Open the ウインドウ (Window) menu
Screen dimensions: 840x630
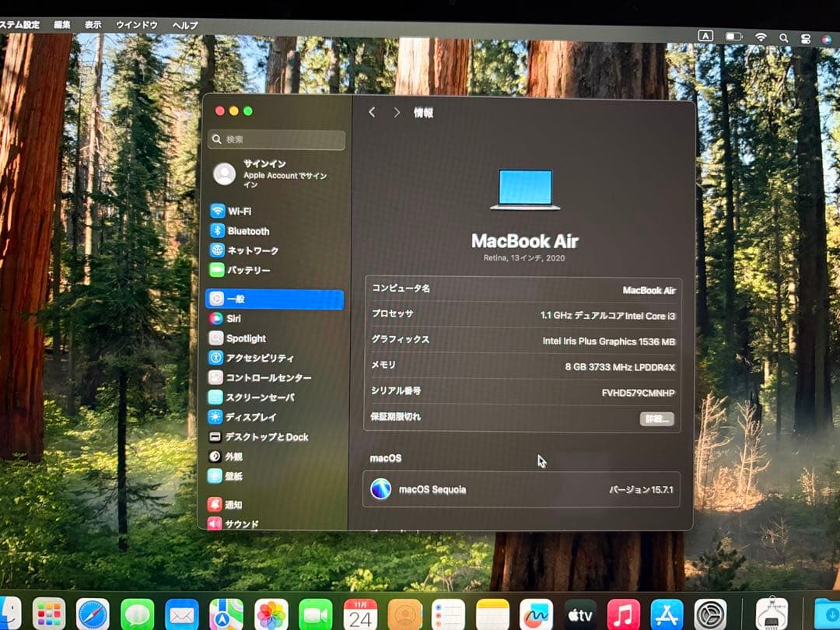click(136, 24)
